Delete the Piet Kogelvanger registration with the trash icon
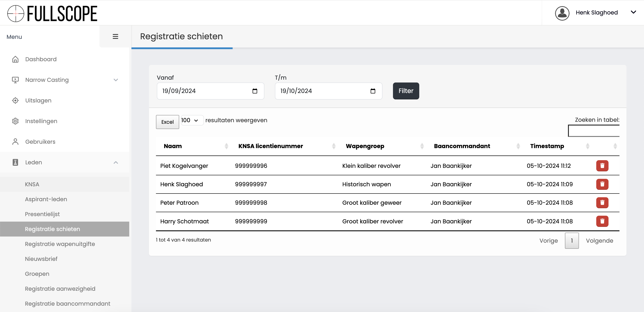The image size is (644, 312). [602, 165]
